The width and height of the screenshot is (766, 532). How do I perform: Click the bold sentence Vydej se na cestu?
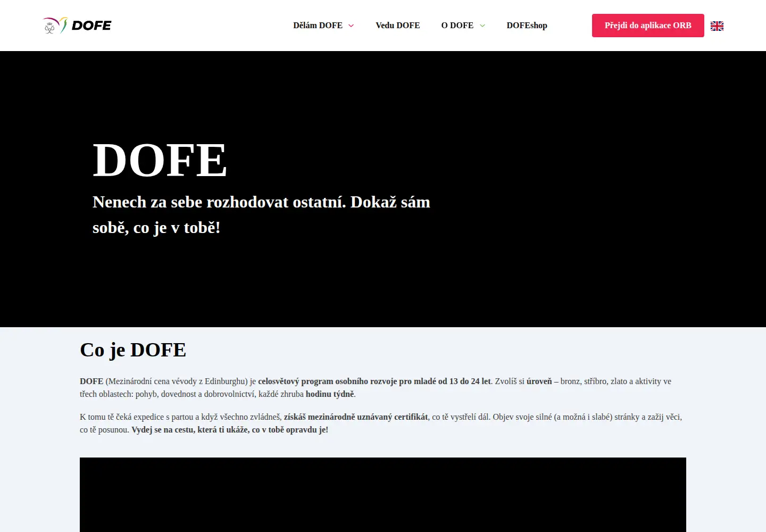coord(230,430)
